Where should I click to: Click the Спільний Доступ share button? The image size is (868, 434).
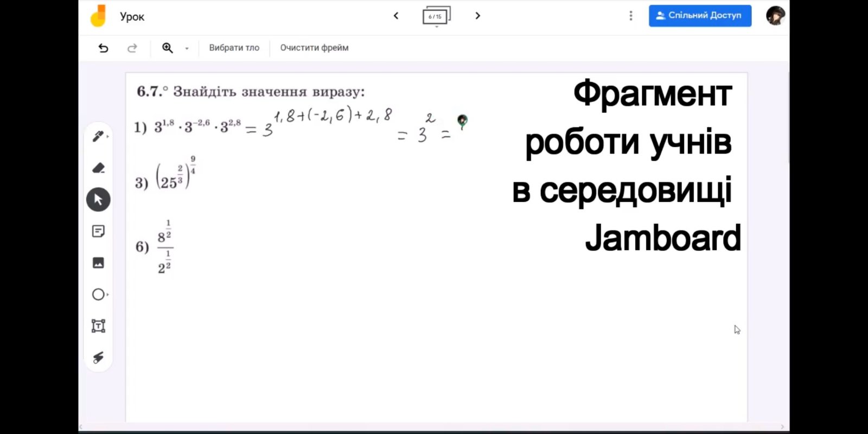click(700, 16)
